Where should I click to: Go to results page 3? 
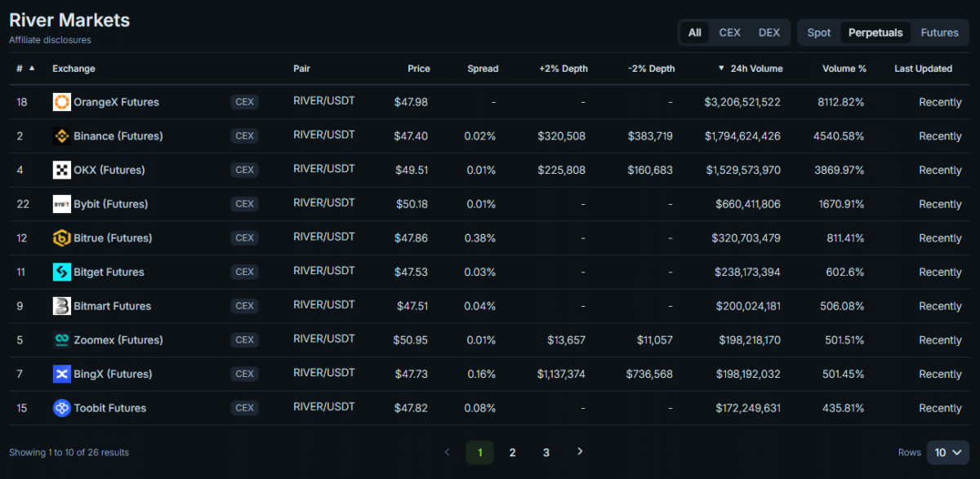click(x=546, y=451)
